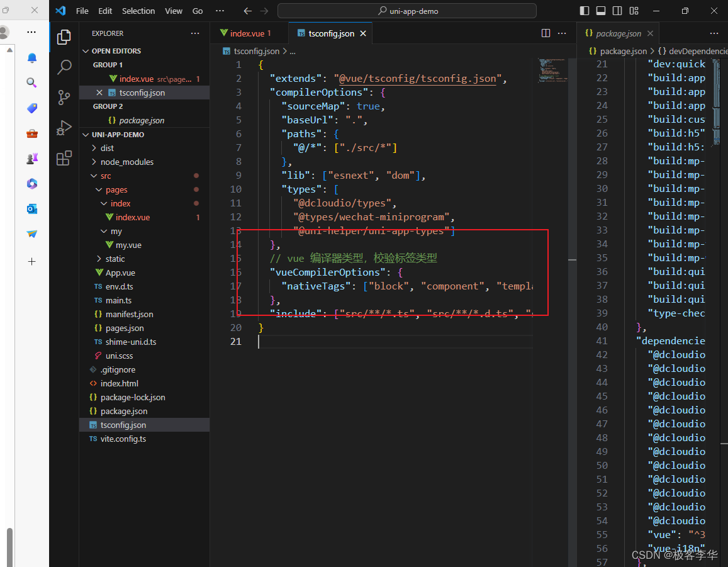Click the navigate back arrow

click(246, 10)
